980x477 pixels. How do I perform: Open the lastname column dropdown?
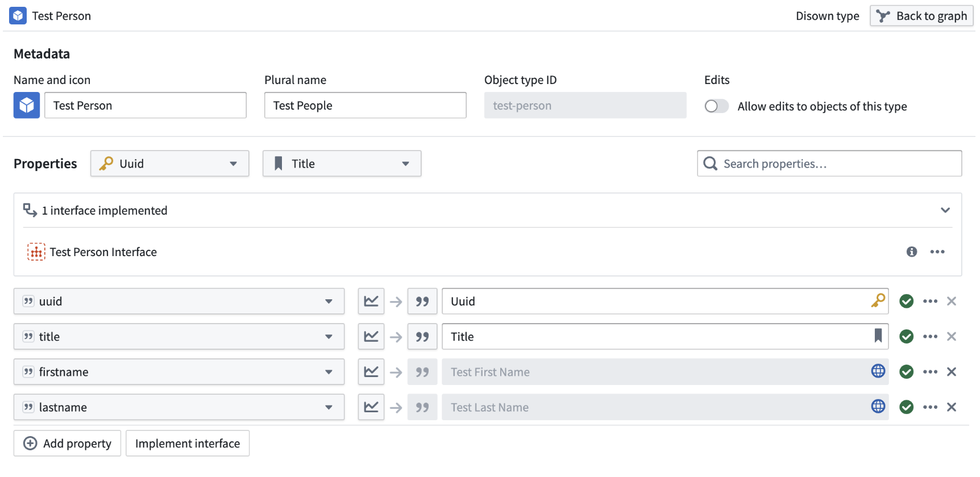179,407
